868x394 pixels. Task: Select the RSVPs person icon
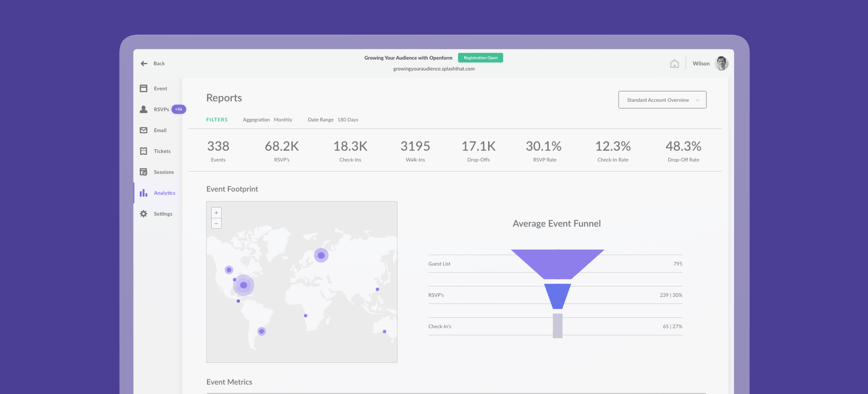click(x=143, y=109)
